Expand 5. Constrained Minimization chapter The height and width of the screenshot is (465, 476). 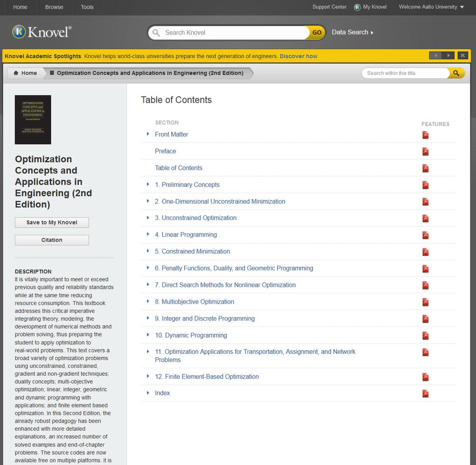(x=148, y=251)
